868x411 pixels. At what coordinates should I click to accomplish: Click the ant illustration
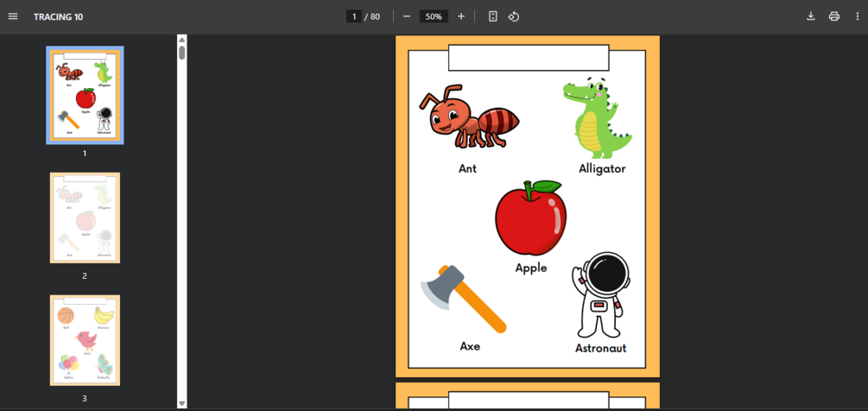coord(469,117)
